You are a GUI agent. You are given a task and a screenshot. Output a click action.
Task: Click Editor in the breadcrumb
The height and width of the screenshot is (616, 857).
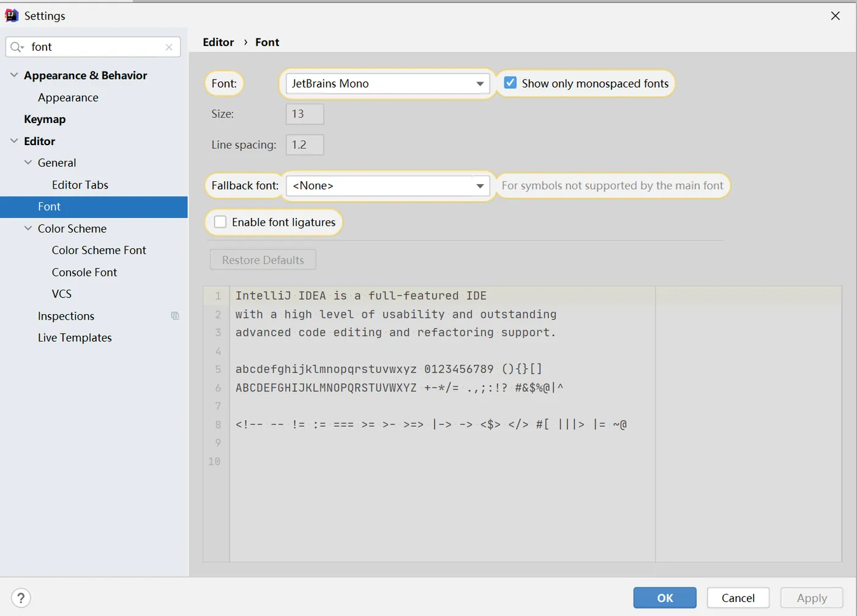[x=219, y=42]
